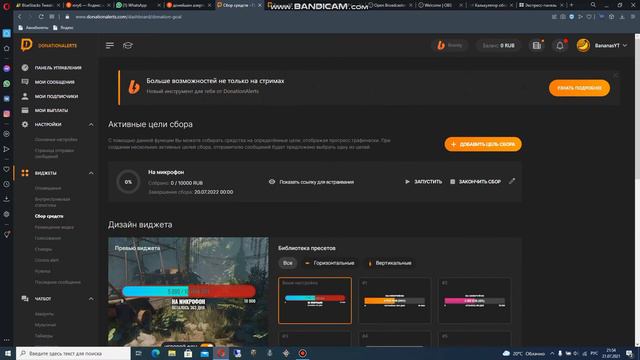Image resolution: width=640 pixels, height=360 pixels.
Task: Open the Opera sidebar downloads icon
Action: pyautogui.click(x=7, y=199)
